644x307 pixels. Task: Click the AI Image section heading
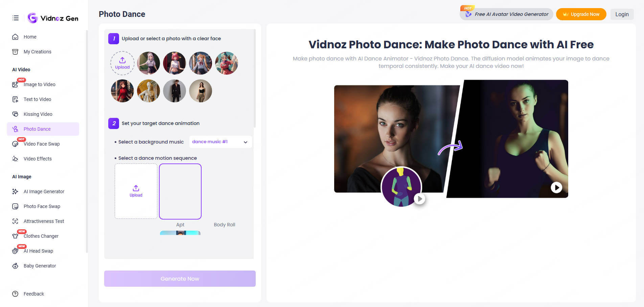click(22, 177)
